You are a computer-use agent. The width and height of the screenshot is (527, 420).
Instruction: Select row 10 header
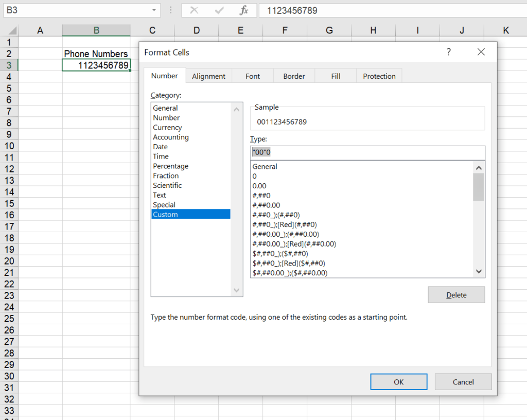[9, 146]
